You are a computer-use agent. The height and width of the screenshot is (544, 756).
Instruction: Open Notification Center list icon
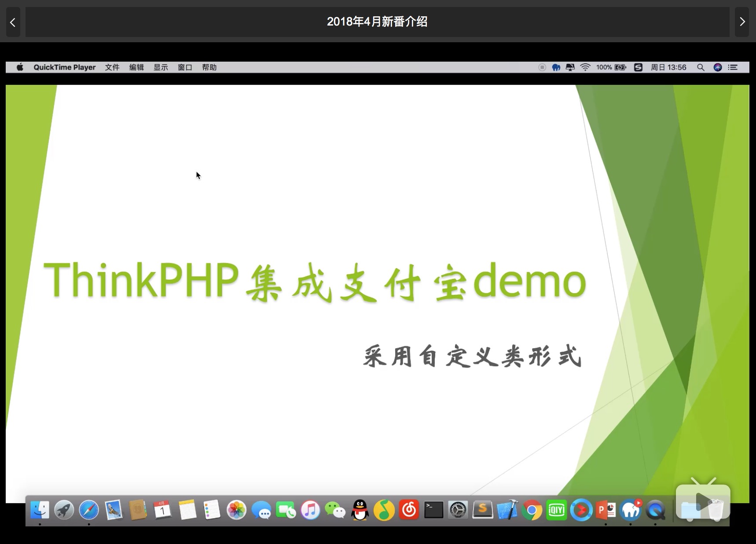(x=733, y=67)
